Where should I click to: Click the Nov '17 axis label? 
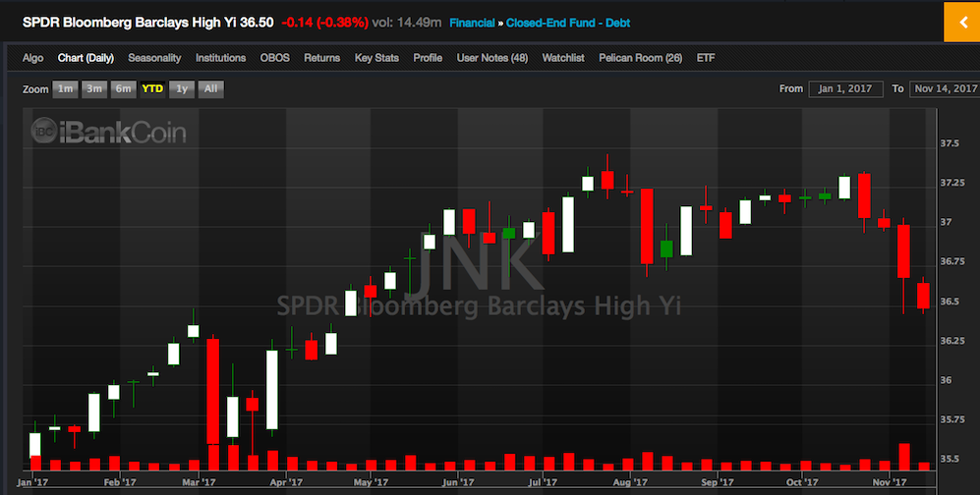(x=890, y=482)
